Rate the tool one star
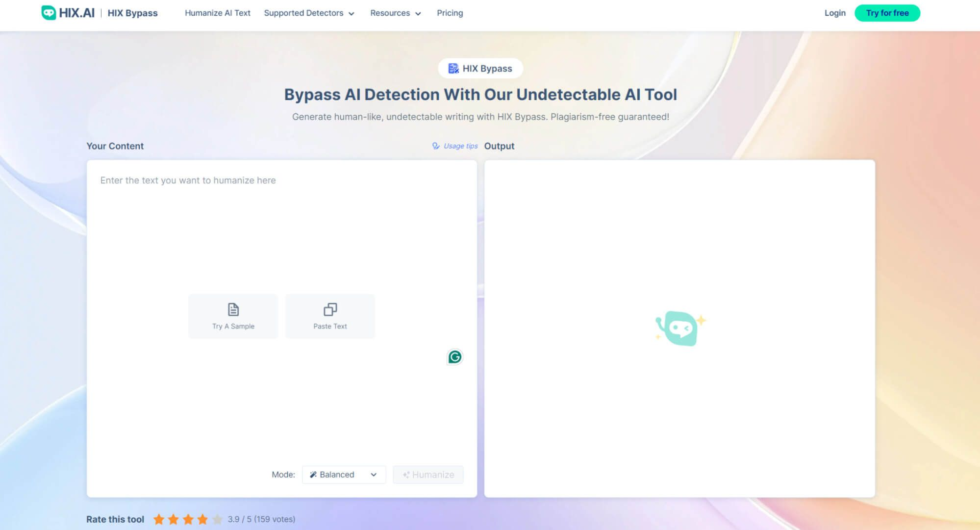The width and height of the screenshot is (980, 530). [x=159, y=519]
